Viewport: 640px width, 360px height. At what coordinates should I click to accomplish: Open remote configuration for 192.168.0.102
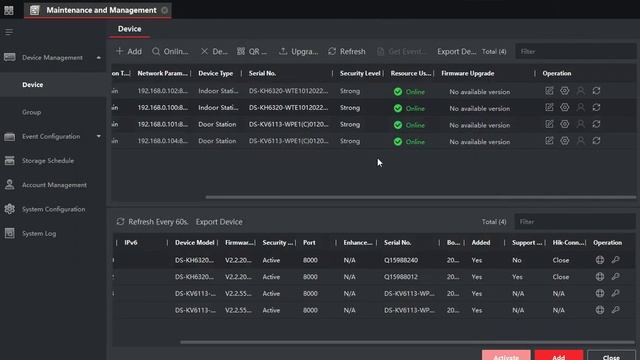[x=565, y=91]
